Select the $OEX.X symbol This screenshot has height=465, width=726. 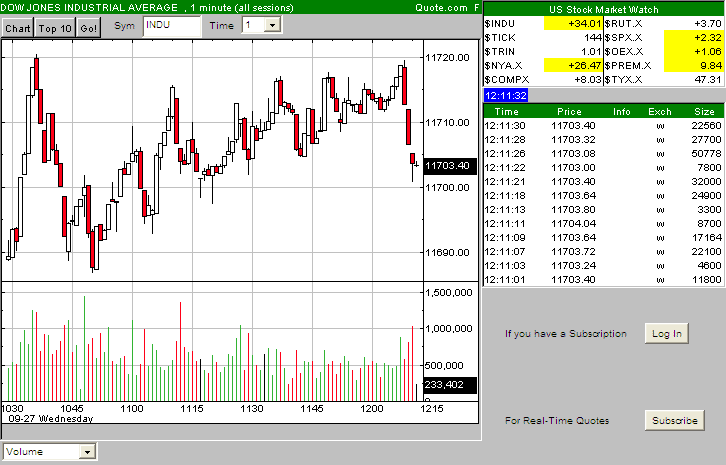(624, 51)
